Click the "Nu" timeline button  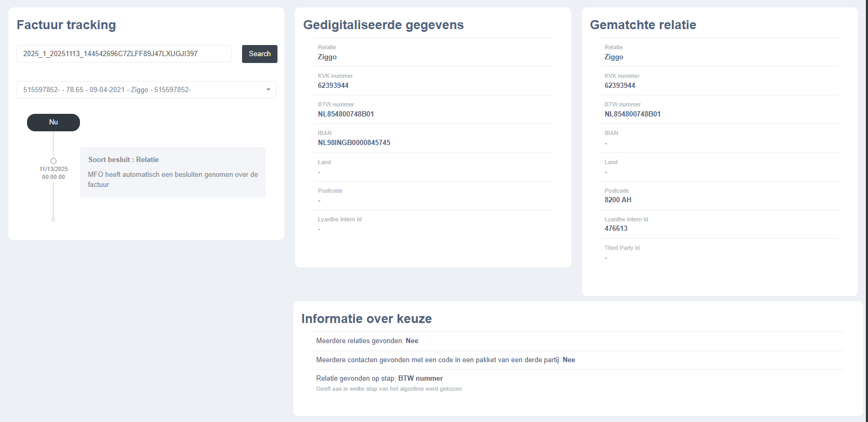(x=53, y=122)
